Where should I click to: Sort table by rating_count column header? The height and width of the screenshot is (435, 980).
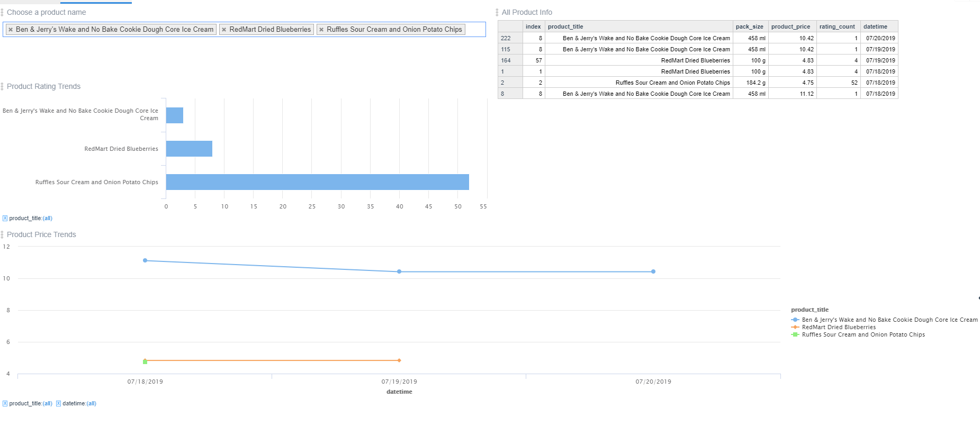(x=838, y=26)
